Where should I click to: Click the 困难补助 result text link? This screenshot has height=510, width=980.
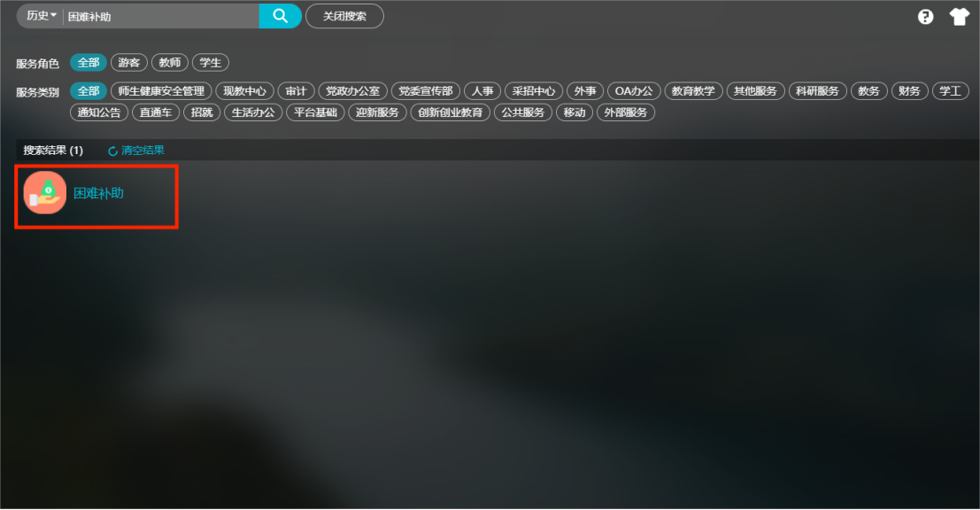click(98, 193)
